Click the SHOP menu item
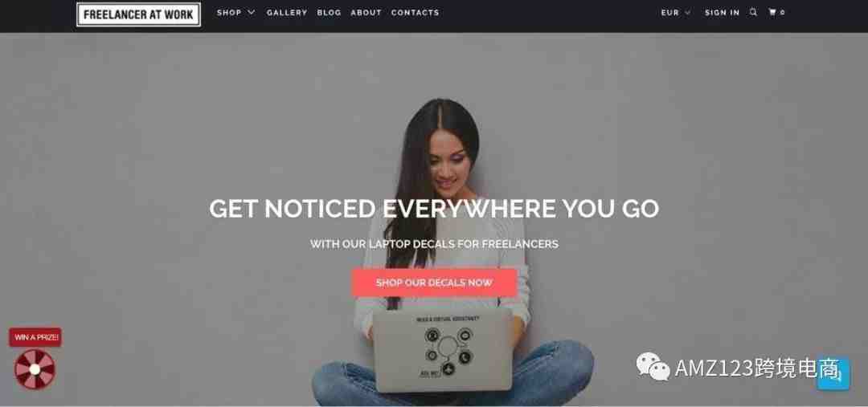This screenshot has width=868, height=407. tap(229, 12)
